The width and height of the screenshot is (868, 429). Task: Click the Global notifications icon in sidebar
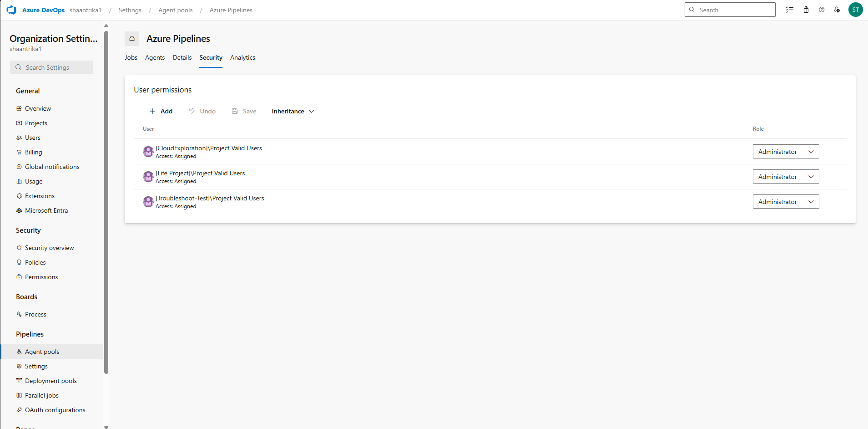19,167
